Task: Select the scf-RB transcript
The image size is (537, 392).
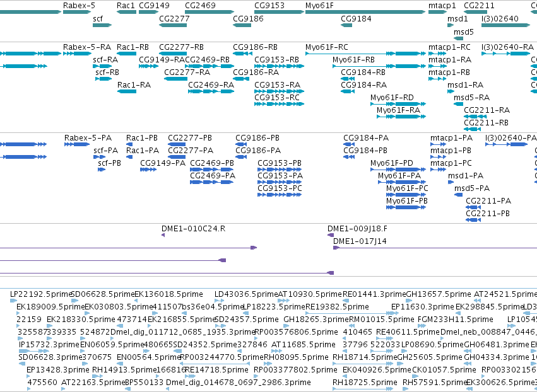Action: (x=103, y=79)
